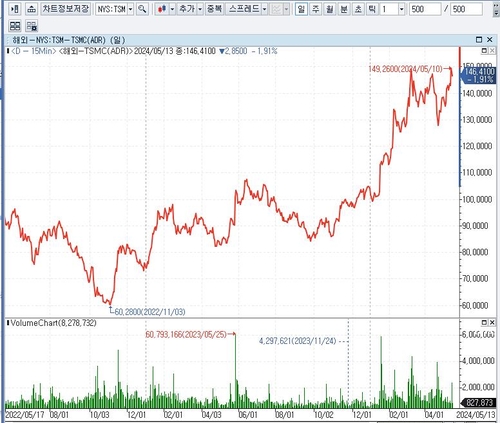This screenshot has width=500, height=423.
Task: Expand the chart type dropdown arrow
Action: coord(172,9)
